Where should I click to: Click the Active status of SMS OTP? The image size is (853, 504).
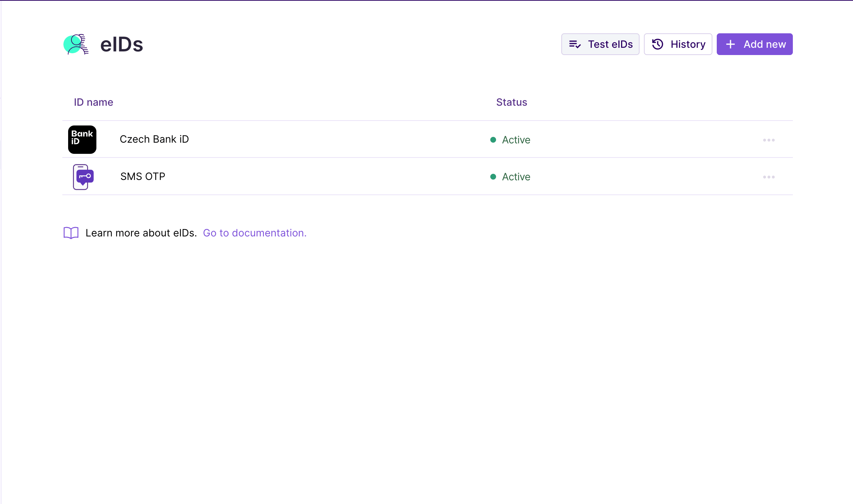click(516, 177)
